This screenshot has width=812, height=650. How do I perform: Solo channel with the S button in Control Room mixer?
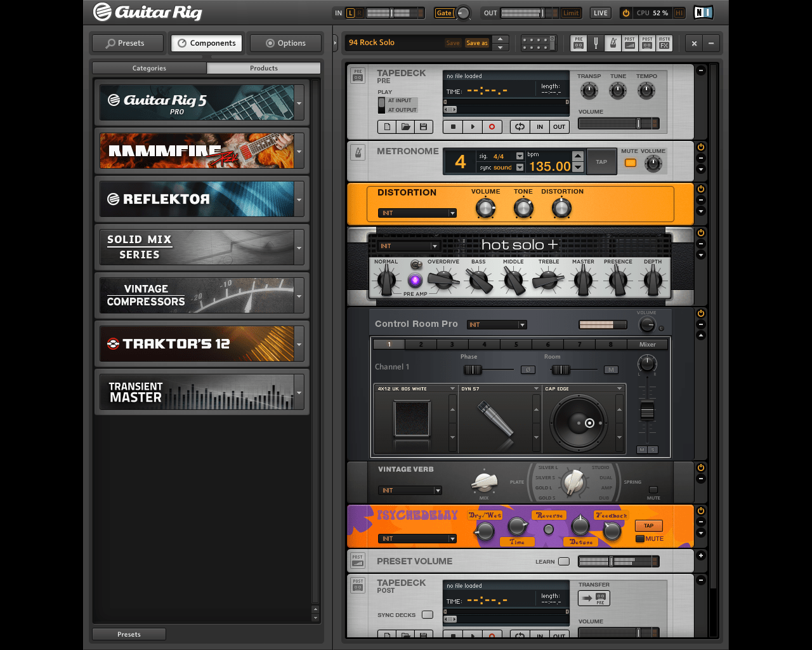(x=653, y=449)
